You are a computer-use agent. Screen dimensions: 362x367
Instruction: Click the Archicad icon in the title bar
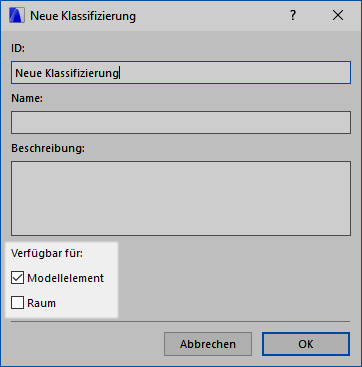tap(17, 16)
